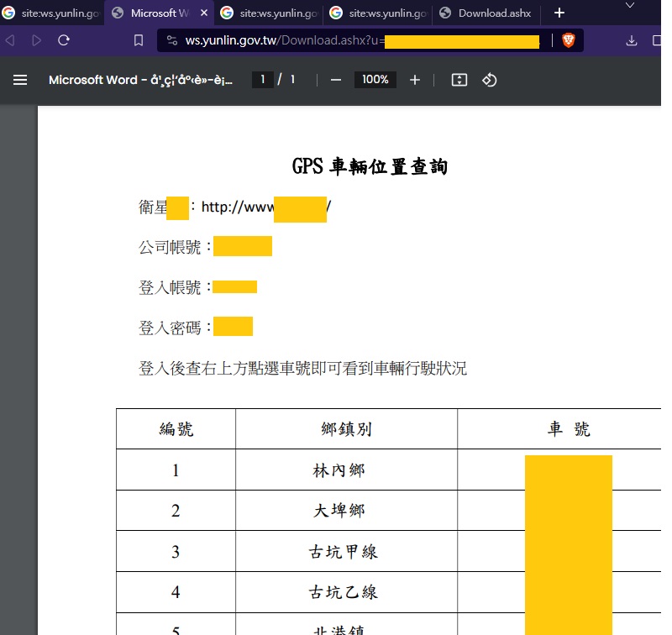Viewport: 672px width, 635px height.
Task: Click label '登入密碼'
Action: pyautogui.click(x=170, y=328)
